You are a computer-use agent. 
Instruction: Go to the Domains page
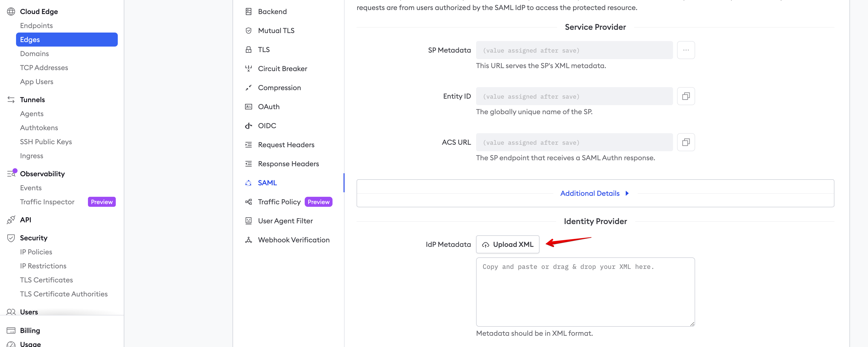pyautogui.click(x=34, y=54)
